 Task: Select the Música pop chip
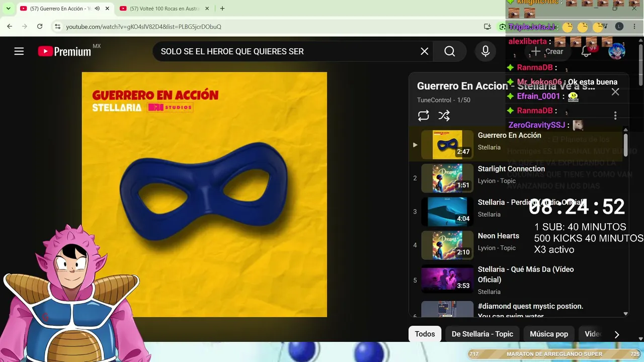tap(549, 334)
